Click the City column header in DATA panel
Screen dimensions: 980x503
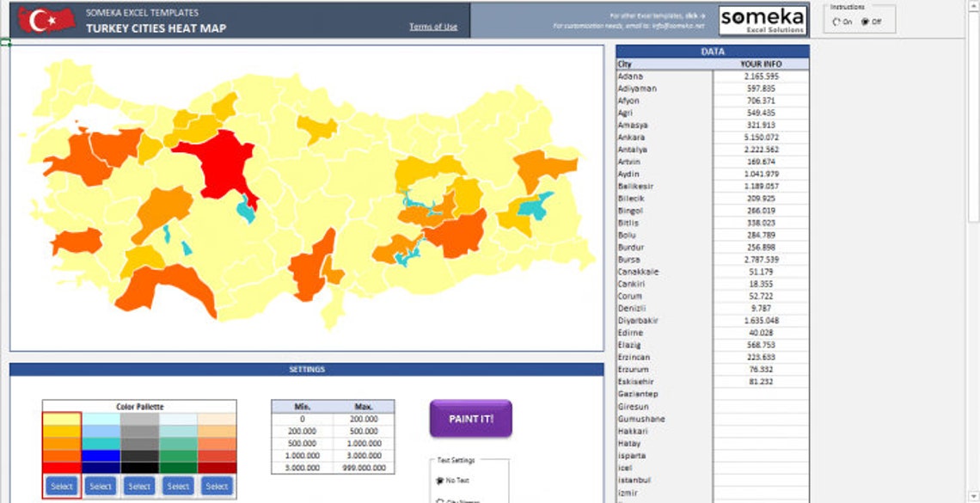point(623,64)
